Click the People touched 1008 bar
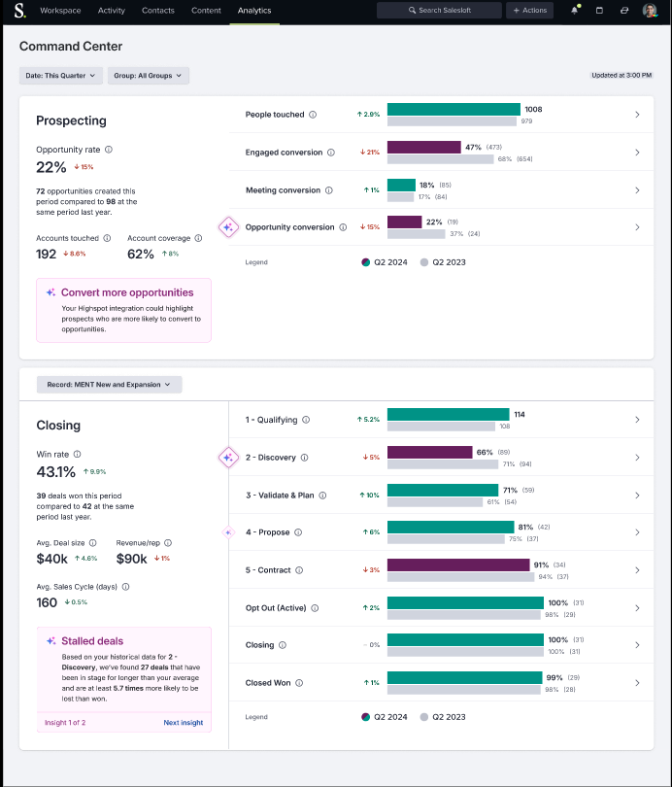This screenshot has height=787, width=672. [x=454, y=109]
